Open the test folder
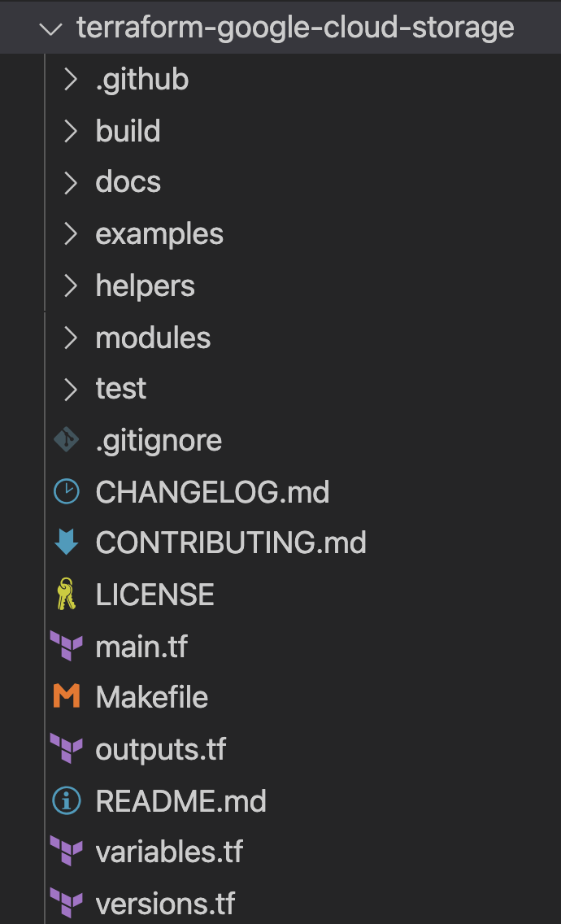Screen dimensions: 561x924 click(120, 389)
